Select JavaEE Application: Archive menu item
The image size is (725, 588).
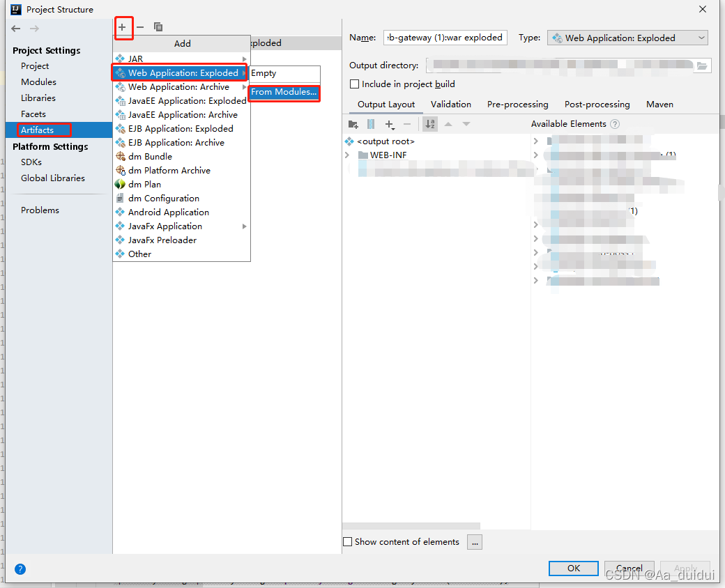click(181, 115)
